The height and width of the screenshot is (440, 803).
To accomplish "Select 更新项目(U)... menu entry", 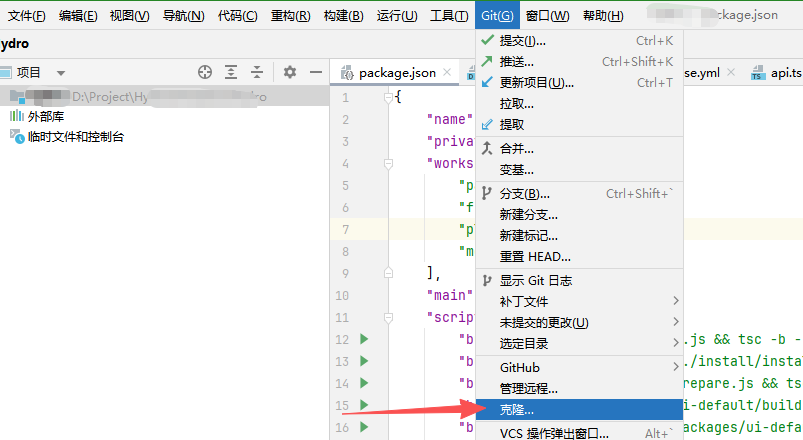I will tap(579, 82).
